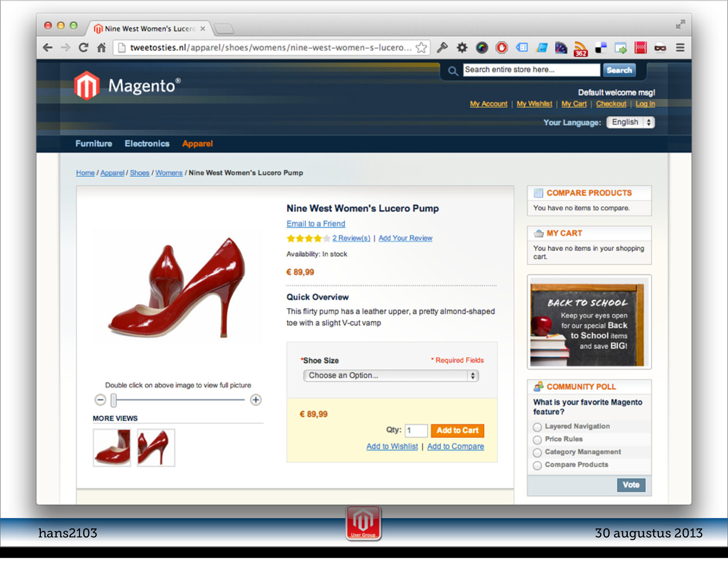Viewport: 728px width, 561px height.
Task: Open My Account link
Action: pos(489,104)
